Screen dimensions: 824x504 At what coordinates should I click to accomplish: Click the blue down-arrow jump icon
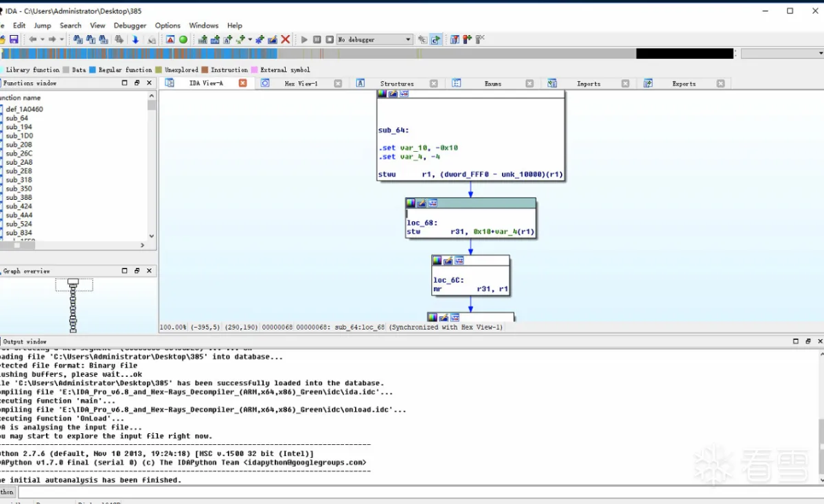pyautogui.click(x=135, y=40)
